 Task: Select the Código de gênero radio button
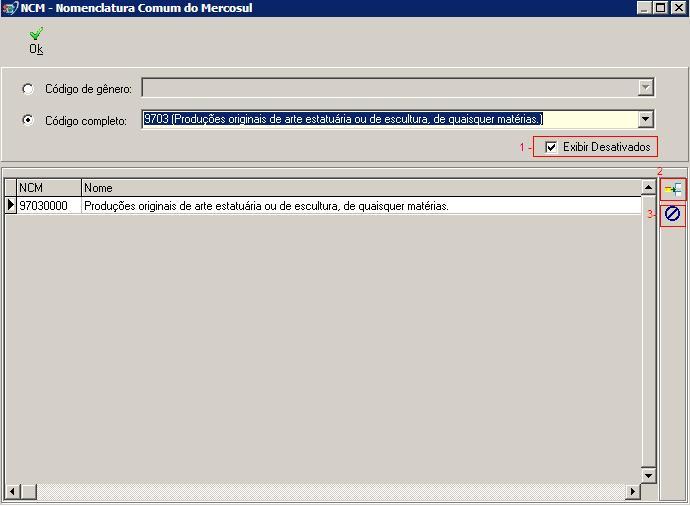coord(28,89)
